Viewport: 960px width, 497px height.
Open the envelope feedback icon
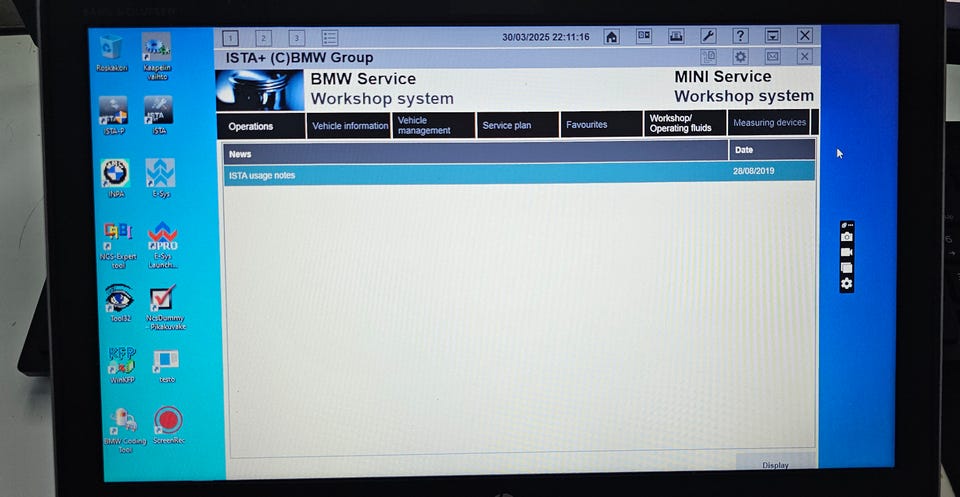point(773,57)
